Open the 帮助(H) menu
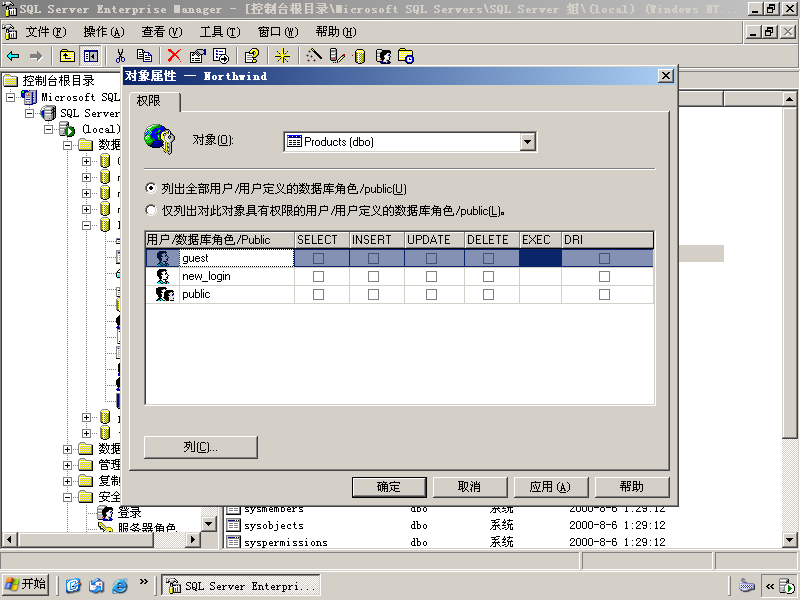 pos(336,32)
